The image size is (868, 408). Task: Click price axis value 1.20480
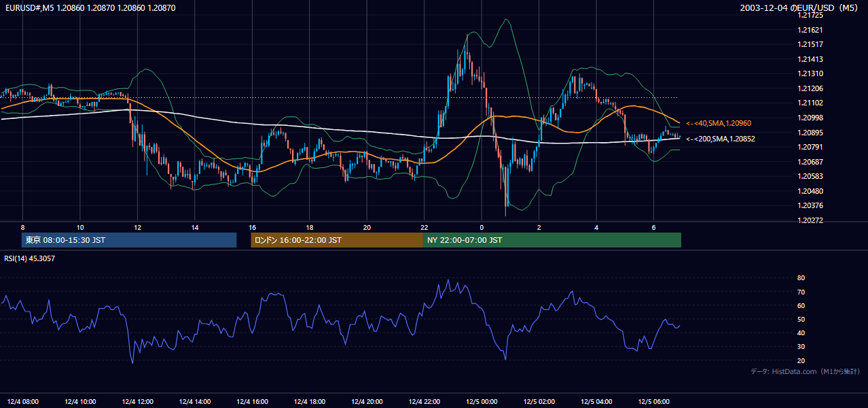click(x=812, y=191)
